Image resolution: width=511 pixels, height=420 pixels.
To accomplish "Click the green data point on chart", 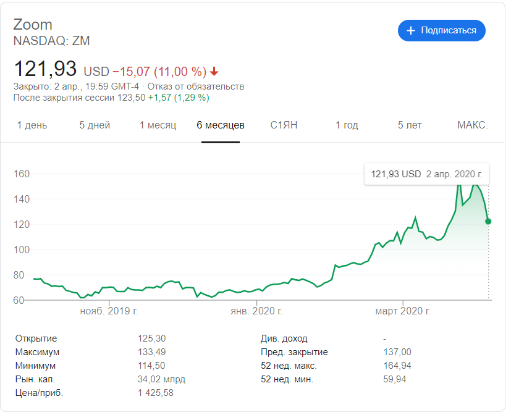I will pos(488,222).
